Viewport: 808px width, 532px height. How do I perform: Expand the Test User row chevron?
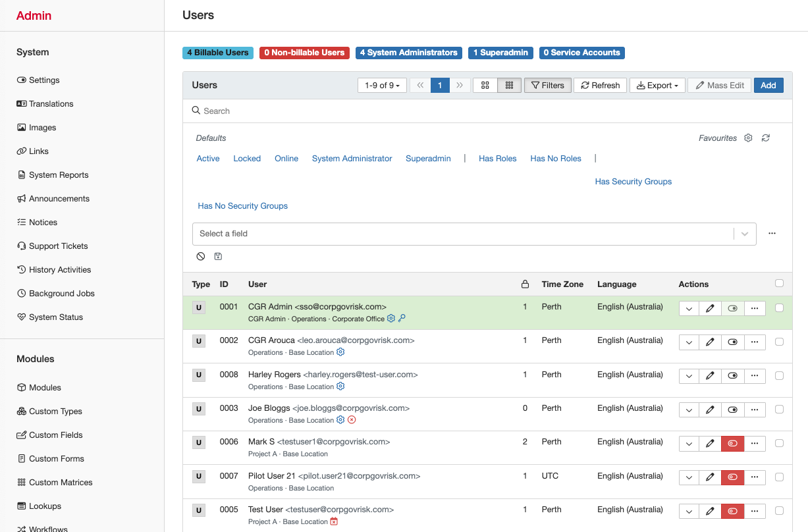click(x=689, y=511)
